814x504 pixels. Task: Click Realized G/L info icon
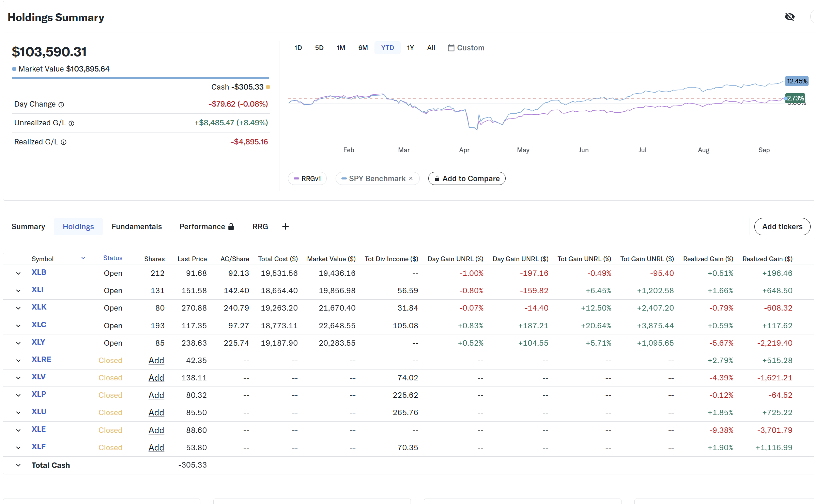(x=64, y=142)
